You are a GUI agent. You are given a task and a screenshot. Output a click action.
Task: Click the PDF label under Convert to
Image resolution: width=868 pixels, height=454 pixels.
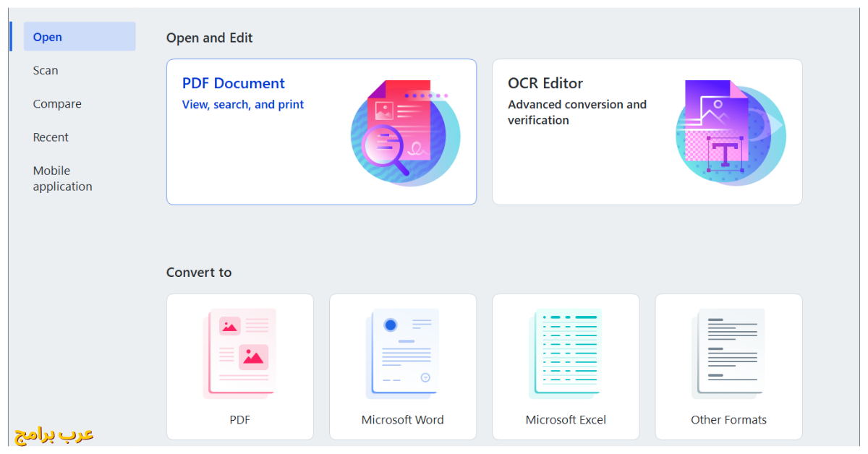pos(239,419)
